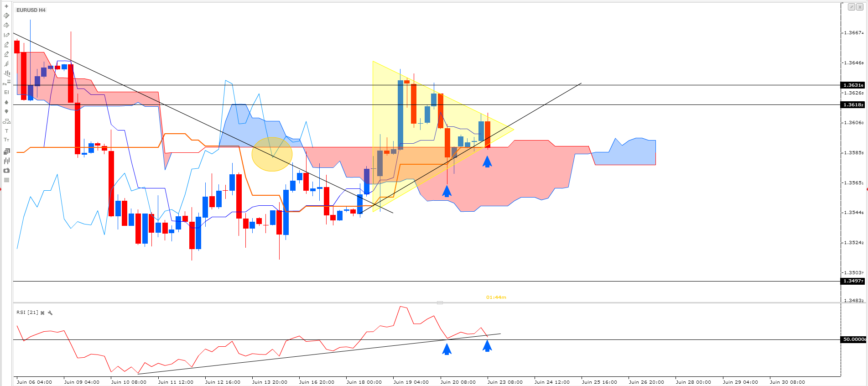Click the Juin 19 04:00 time label
This screenshot has height=386, width=868.
pyautogui.click(x=411, y=382)
